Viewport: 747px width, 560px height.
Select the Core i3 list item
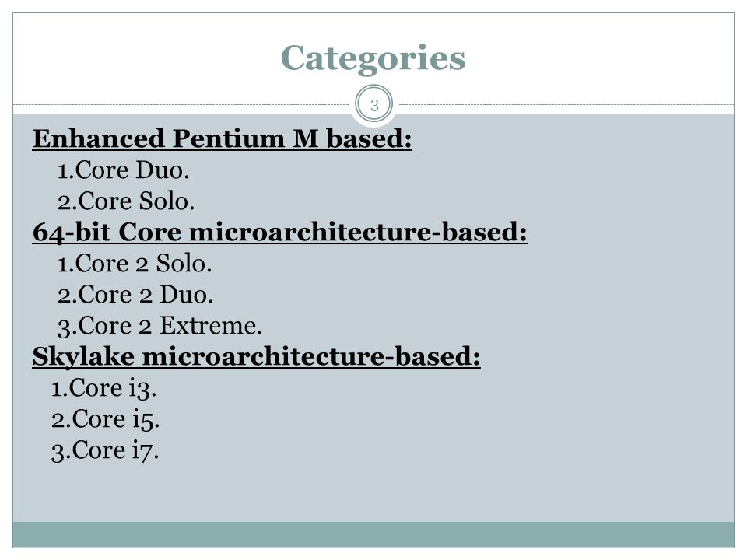103,388
